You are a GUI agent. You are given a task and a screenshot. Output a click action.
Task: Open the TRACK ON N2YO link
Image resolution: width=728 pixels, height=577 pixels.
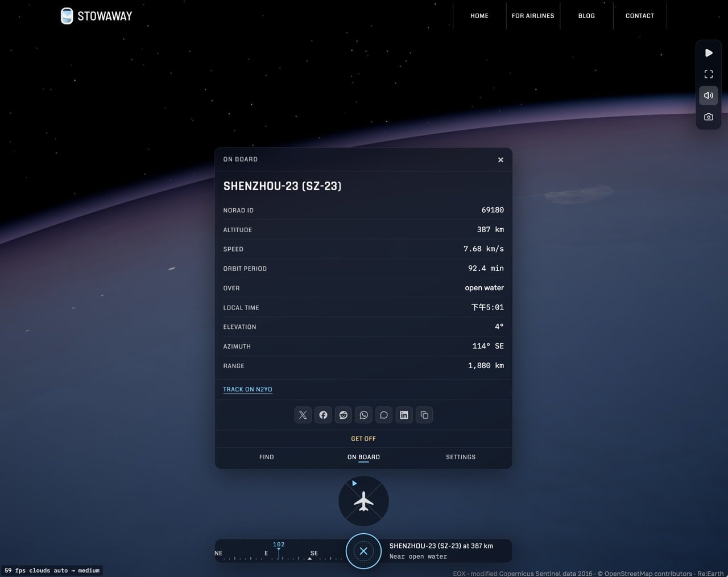coord(247,389)
